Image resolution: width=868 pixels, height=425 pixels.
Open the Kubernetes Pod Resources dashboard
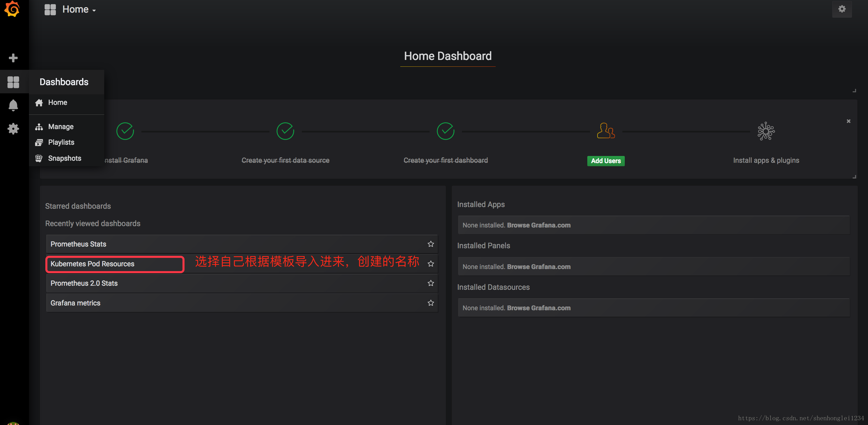tap(92, 264)
